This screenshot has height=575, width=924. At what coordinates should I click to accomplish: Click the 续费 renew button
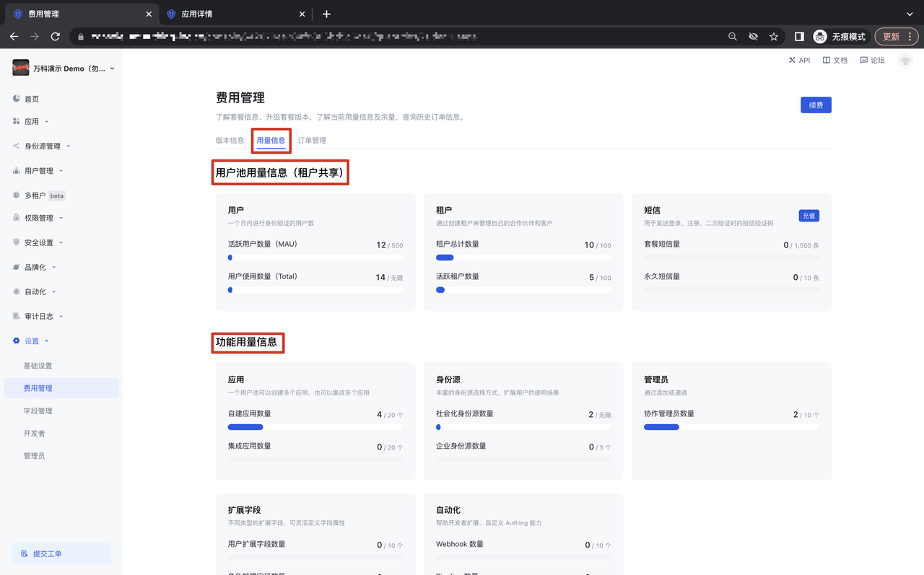816,105
